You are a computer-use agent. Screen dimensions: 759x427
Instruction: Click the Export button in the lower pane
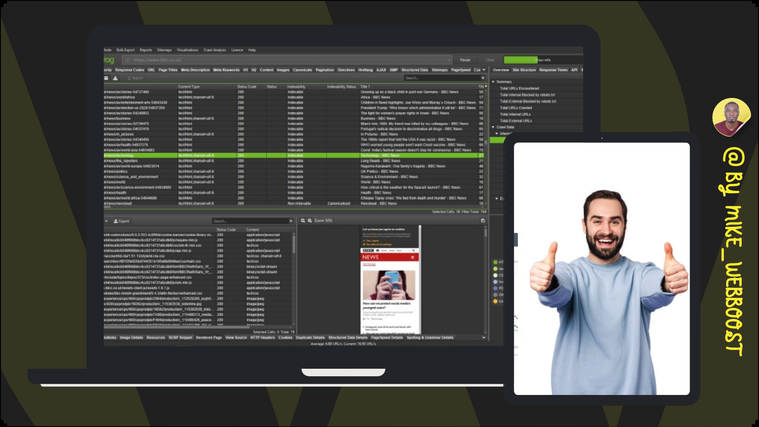click(x=121, y=221)
